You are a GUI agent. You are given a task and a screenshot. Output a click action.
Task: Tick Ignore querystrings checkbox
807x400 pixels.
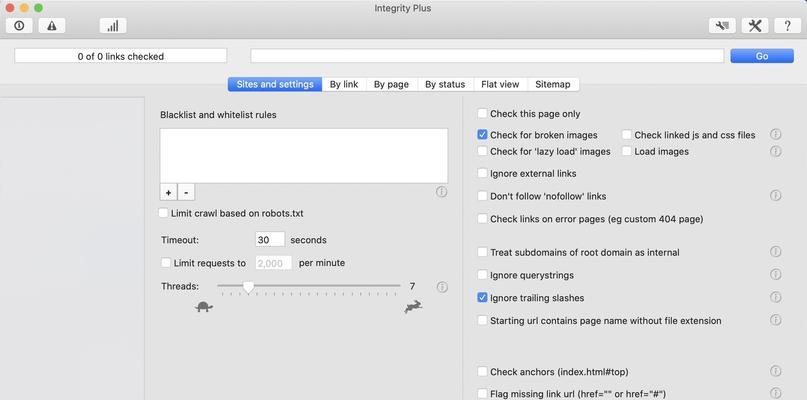(x=482, y=275)
